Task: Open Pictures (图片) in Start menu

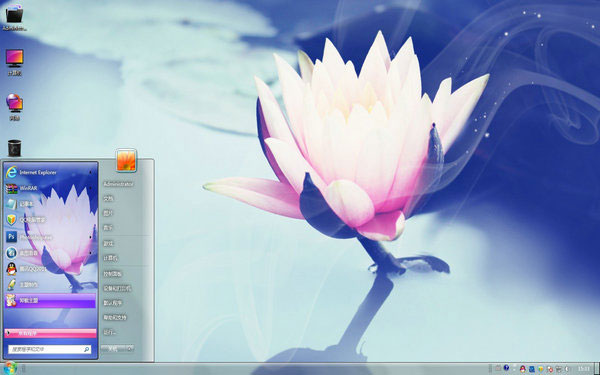Action: [108, 213]
